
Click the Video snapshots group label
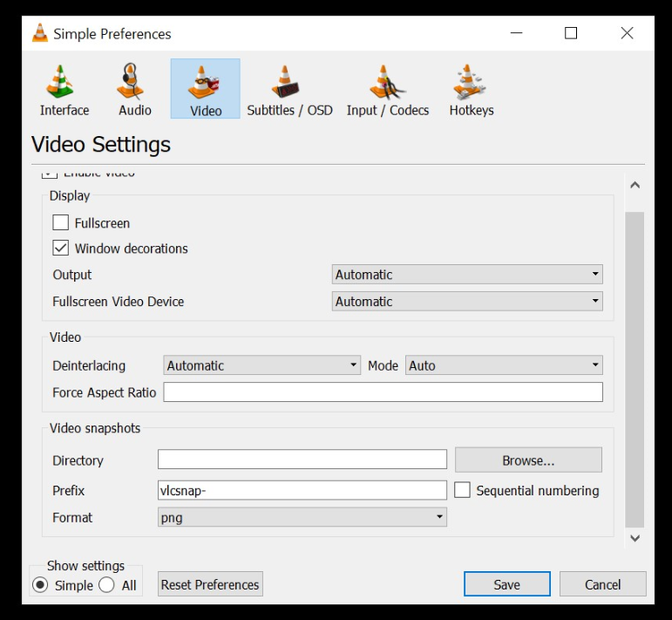click(95, 428)
